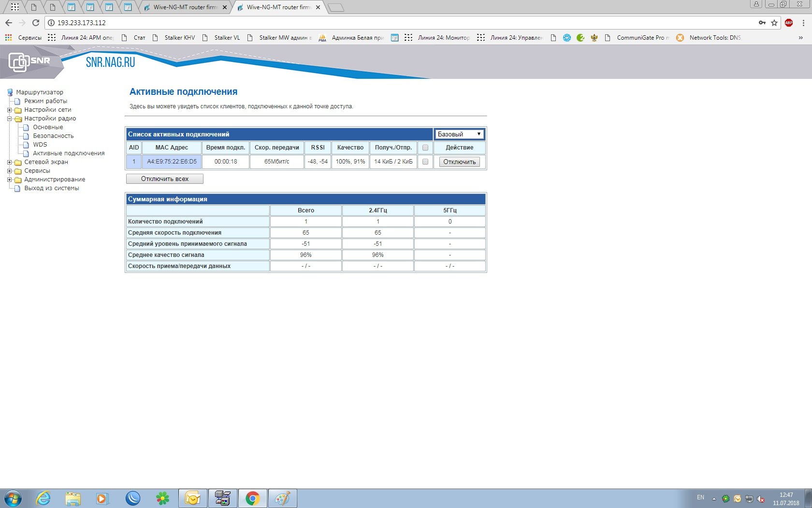Click the Время подкл. column header
The width and height of the screenshot is (812, 508).
226,148
